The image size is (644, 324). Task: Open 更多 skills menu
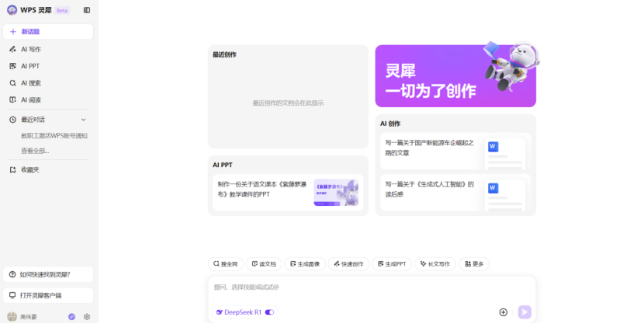474,264
